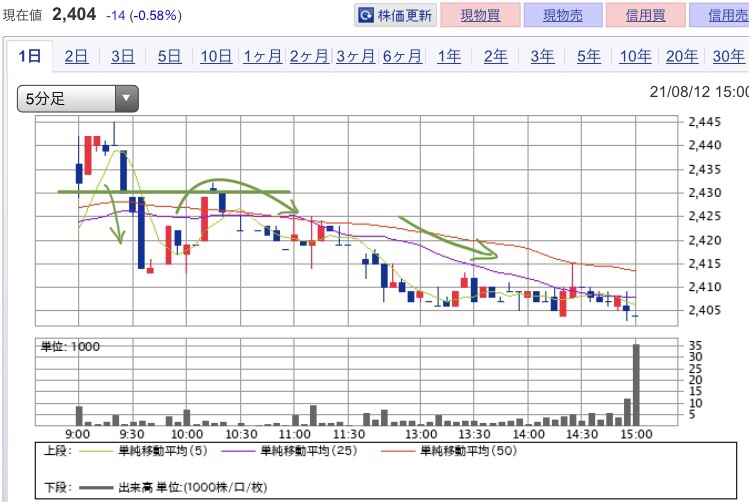Click the 単純移動平均(50) legend entry
The width and height of the screenshot is (749, 502).
point(449,450)
